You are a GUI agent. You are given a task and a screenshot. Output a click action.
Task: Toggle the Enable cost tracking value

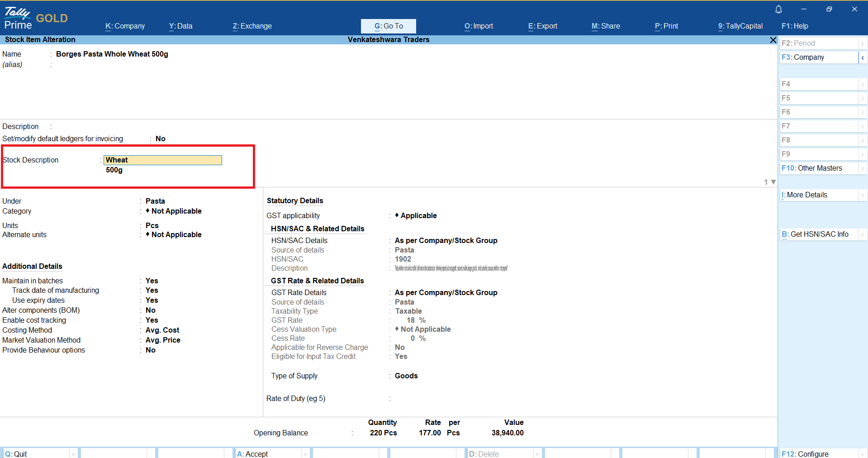point(152,320)
